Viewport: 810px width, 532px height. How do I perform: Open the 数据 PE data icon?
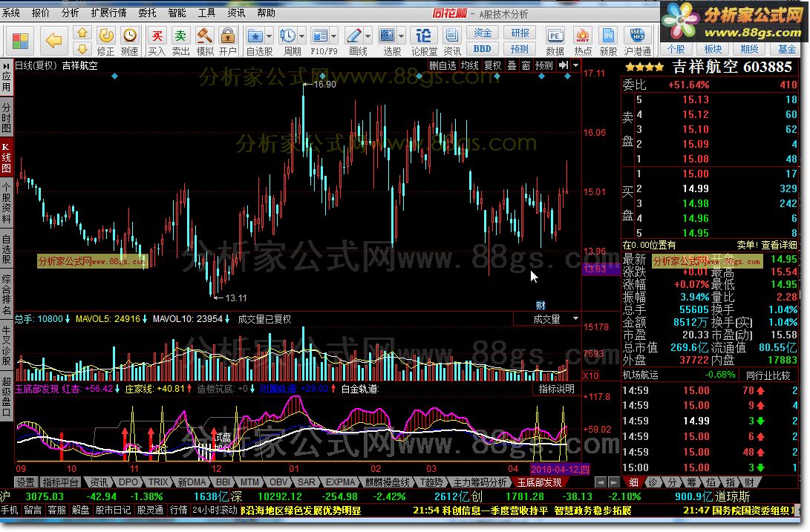(555, 36)
